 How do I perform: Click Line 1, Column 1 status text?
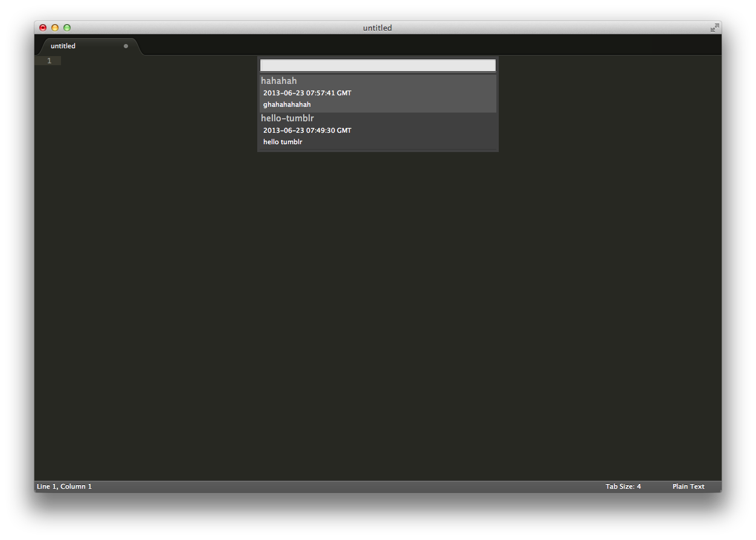coord(64,486)
